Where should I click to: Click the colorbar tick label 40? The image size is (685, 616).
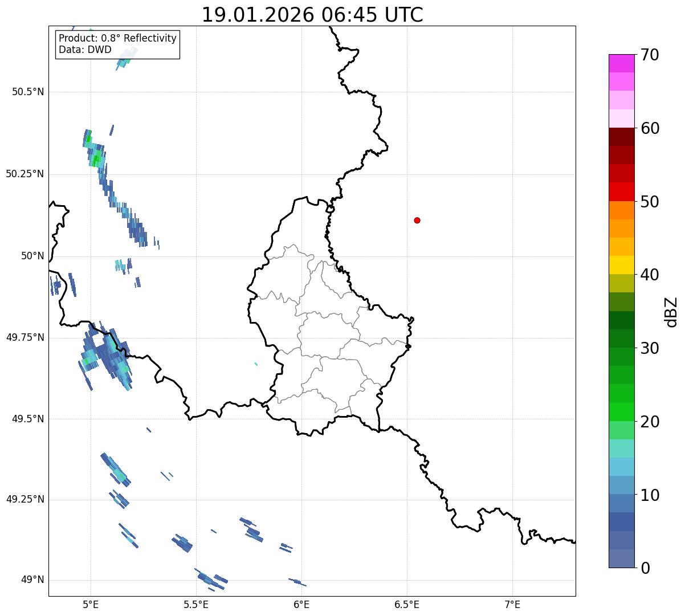click(650, 275)
